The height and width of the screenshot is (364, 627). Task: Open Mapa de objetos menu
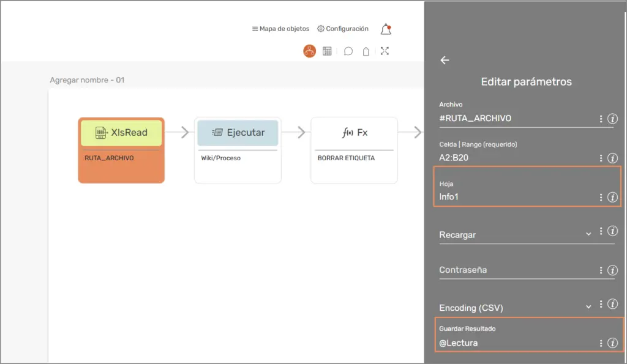click(280, 29)
